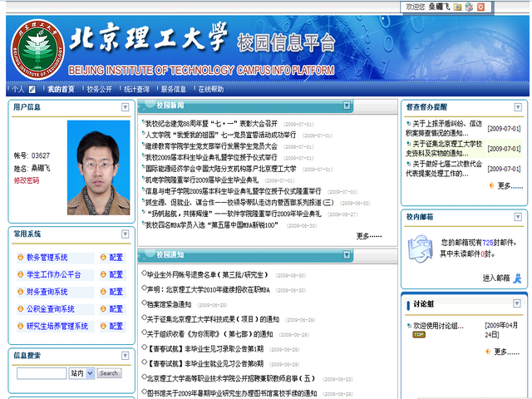The height and width of the screenshot is (399, 532).
Task: Open the 站内 search scope dropdown
Action: pyautogui.click(x=81, y=373)
